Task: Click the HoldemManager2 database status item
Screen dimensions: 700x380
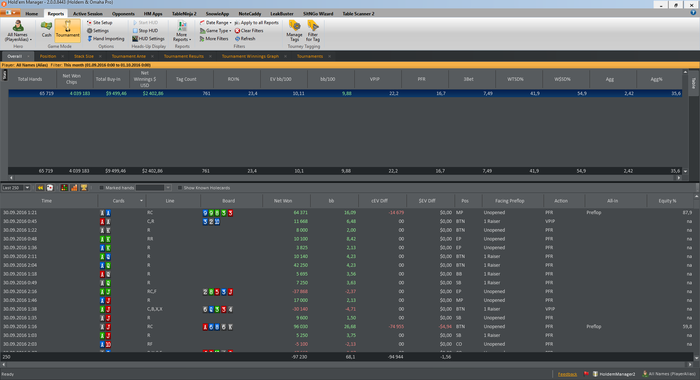Action: 614,374
